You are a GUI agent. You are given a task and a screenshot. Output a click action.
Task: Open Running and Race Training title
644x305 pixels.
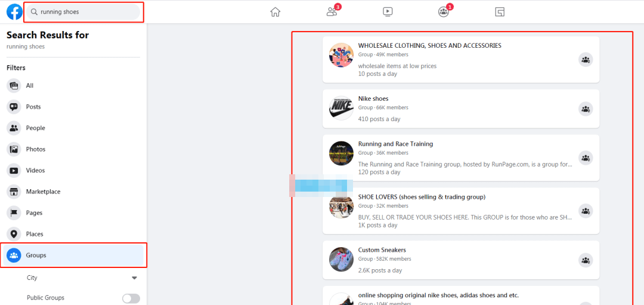(395, 144)
